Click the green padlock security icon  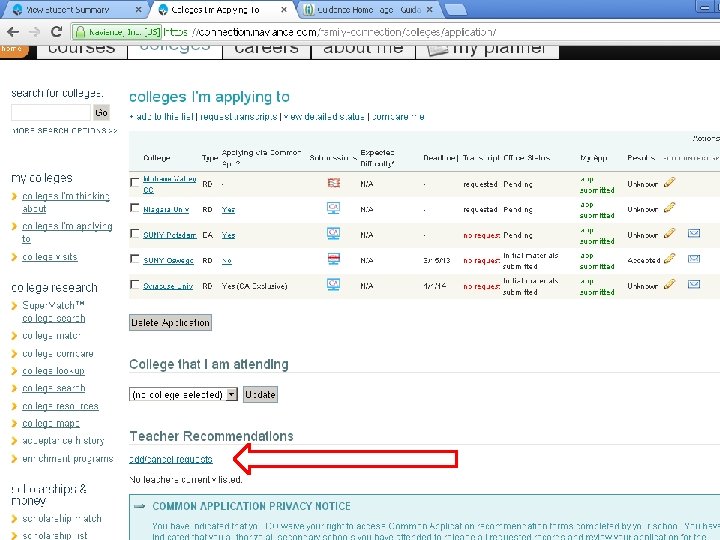80,32
